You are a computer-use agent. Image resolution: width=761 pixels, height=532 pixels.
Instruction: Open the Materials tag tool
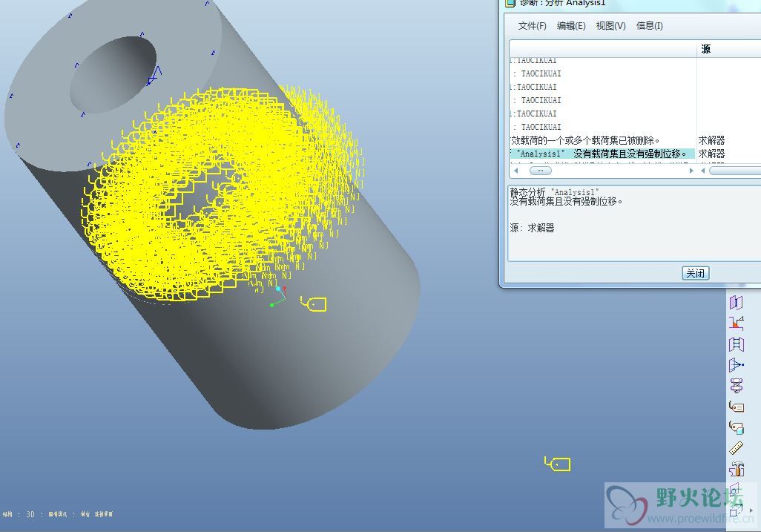click(737, 407)
